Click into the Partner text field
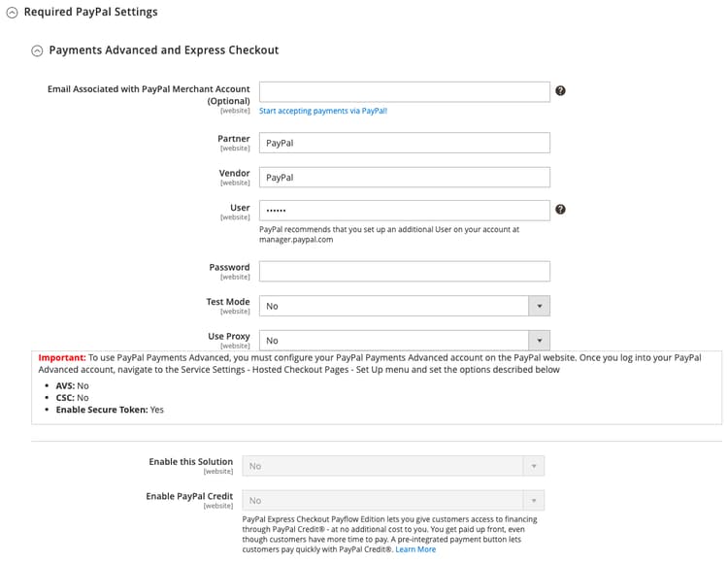 tap(404, 143)
